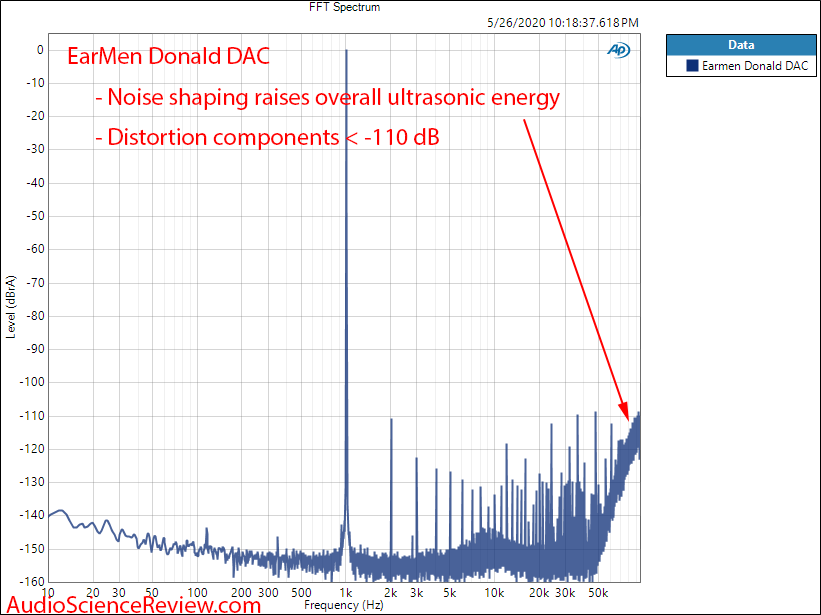Click the "-130" y-axis tick label
Viewport: 821px width, 615px height.
[x=32, y=482]
